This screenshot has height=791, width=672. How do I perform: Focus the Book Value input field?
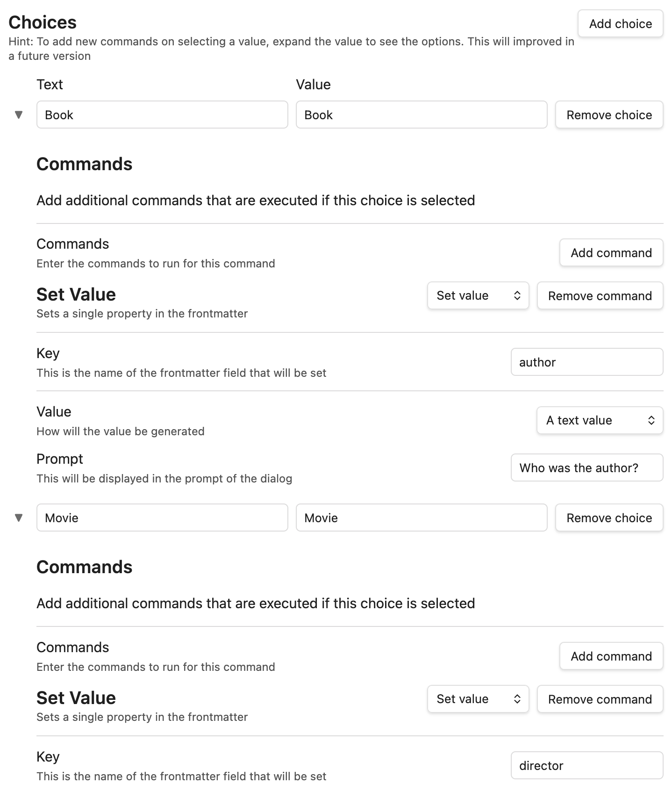pyautogui.click(x=422, y=115)
